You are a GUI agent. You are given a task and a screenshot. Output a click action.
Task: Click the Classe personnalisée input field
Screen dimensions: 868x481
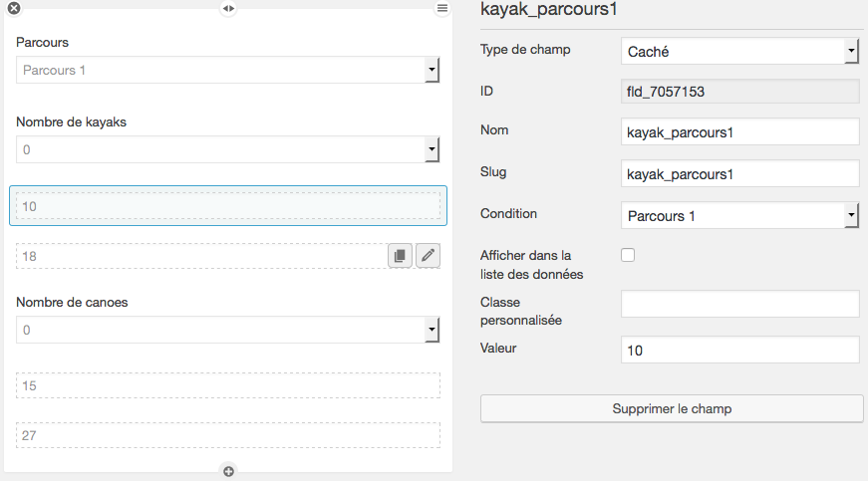point(740,304)
